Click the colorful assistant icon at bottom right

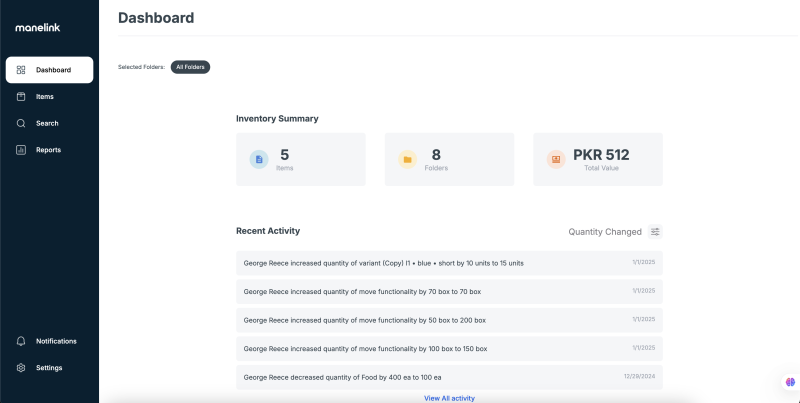[x=790, y=382]
